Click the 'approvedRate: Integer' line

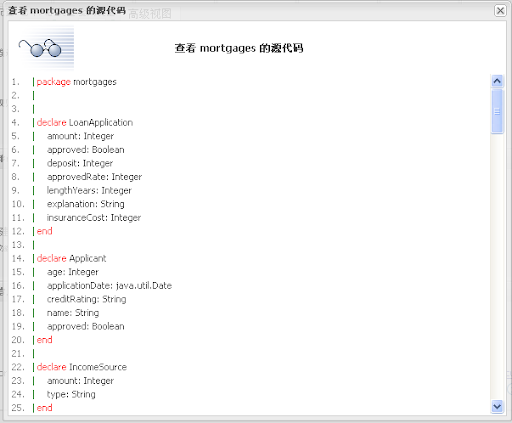94,177
